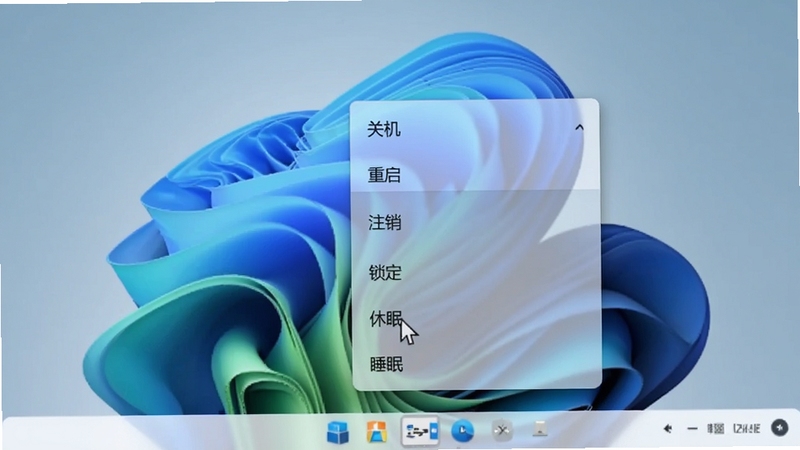
Task: Open the orange app icon in taskbar
Action: pos(377,432)
